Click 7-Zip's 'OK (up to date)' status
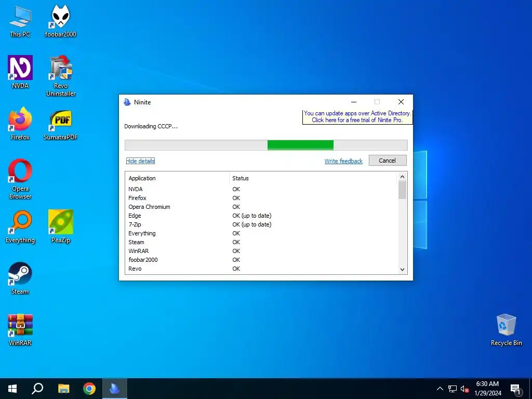532x399 pixels. click(252, 224)
